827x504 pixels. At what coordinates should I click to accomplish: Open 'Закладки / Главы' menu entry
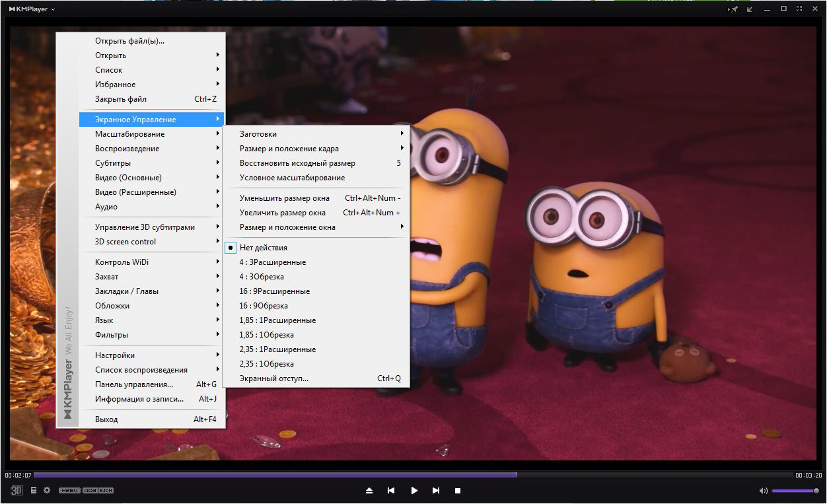(x=151, y=291)
